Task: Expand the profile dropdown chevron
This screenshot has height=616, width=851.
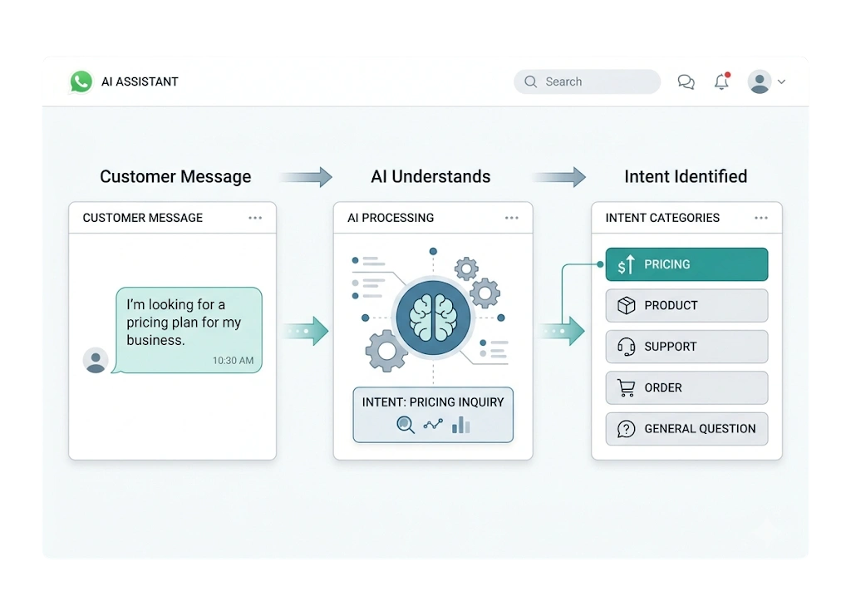Action: pos(781,82)
